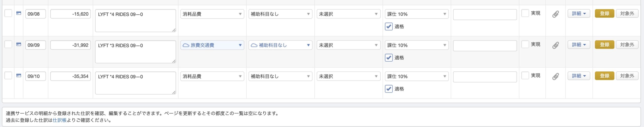Click the amount field showing -31,992
Viewport: 644px width, 127px height.
pyautogui.click(x=70, y=45)
